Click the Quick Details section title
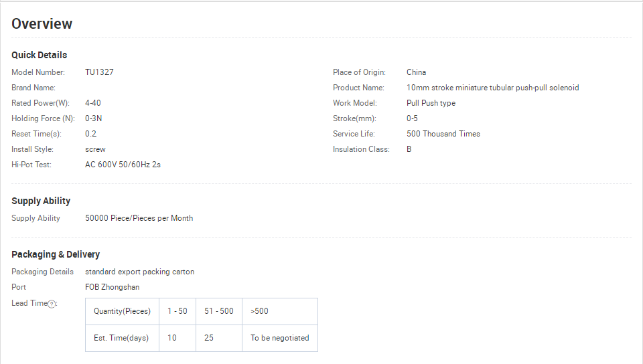The width and height of the screenshot is (643, 364). click(39, 55)
